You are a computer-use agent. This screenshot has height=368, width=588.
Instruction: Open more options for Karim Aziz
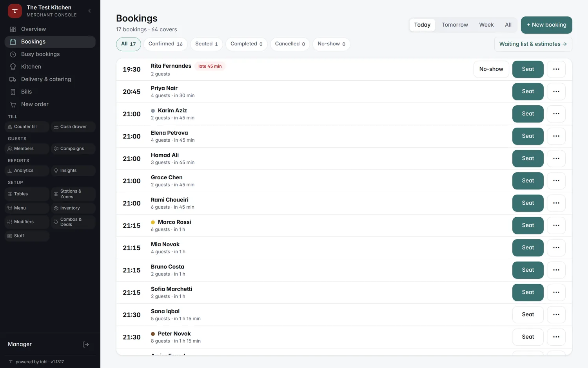pos(556,114)
